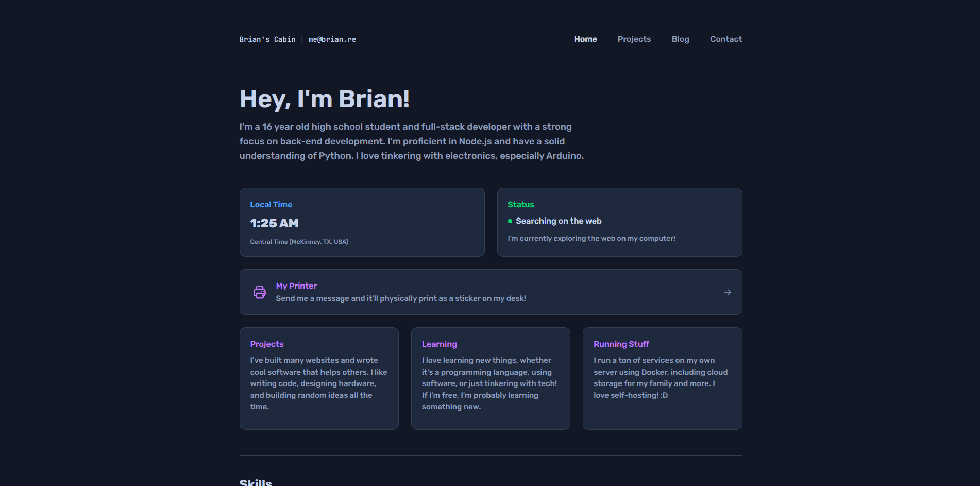Click the purple printer icon
980x486 pixels.
pyautogui.click(x=260, y=292)
